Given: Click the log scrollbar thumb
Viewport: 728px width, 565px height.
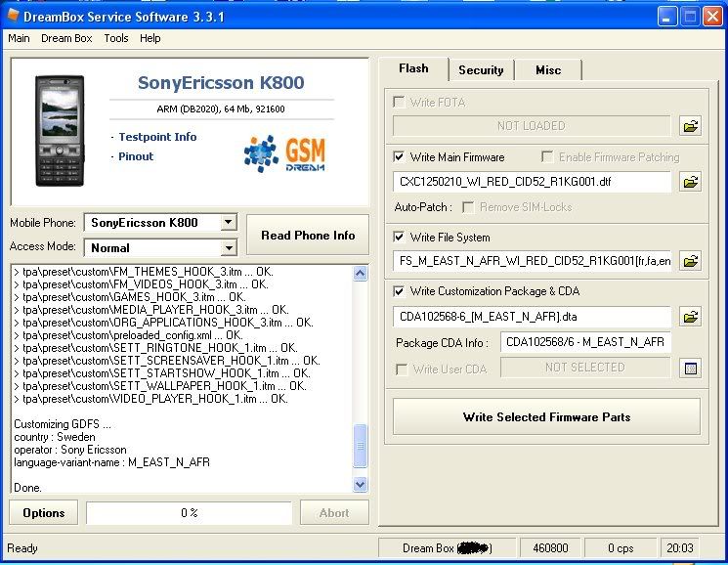Looking at the screenshot, I should coord(360,446).
